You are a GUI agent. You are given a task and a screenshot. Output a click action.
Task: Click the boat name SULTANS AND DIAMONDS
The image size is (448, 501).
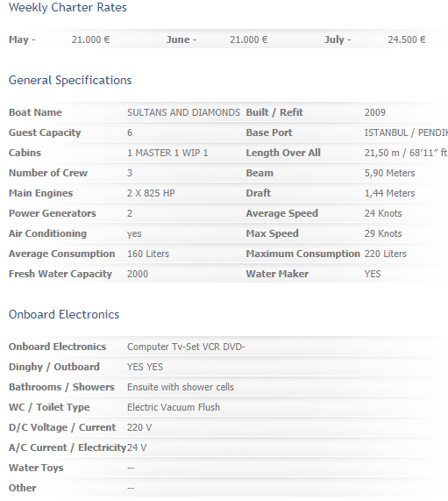(183, 112)
